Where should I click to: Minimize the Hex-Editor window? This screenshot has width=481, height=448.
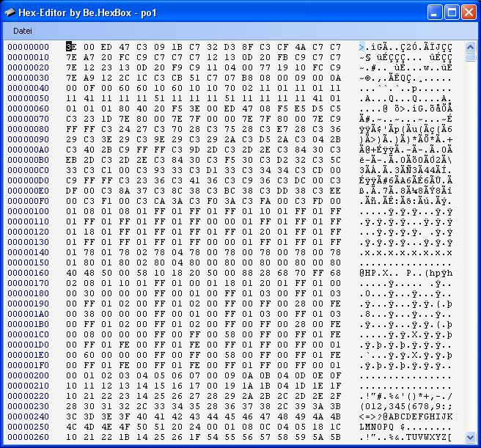435,12
